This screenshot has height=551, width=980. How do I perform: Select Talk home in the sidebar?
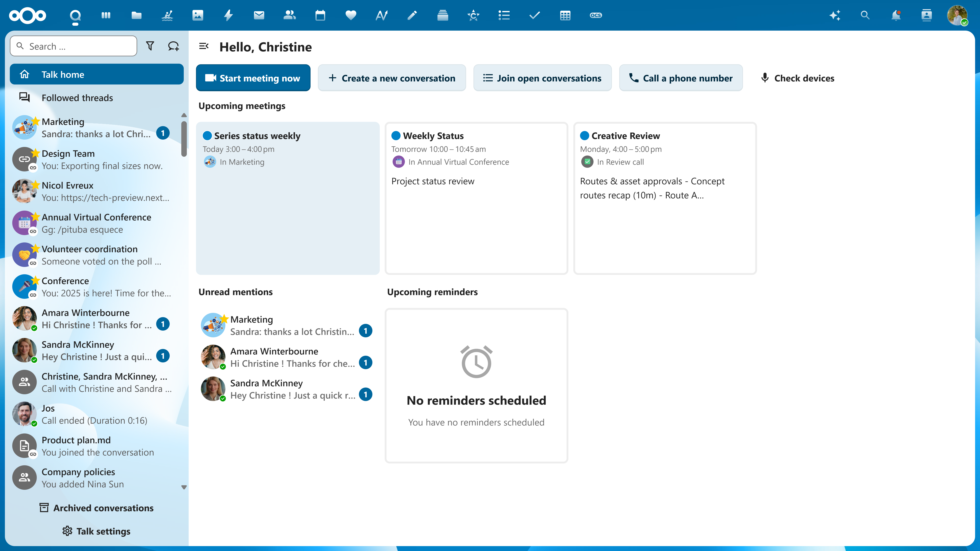[96, 74]
